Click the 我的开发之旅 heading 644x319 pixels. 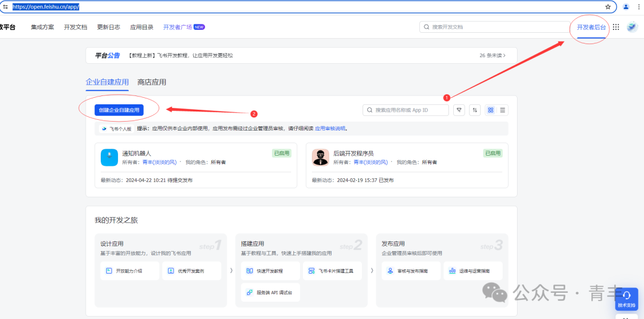point(116,220)
